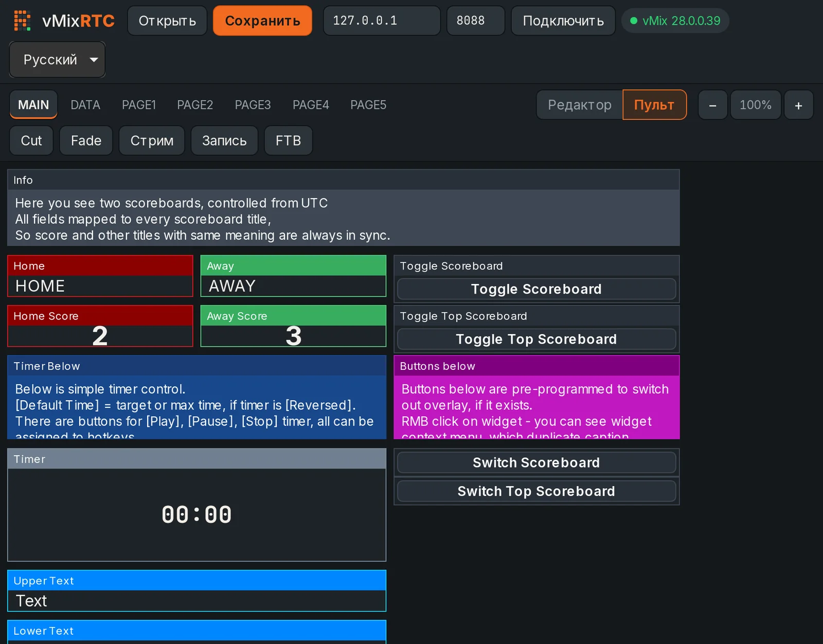Edit the Upper Text field
This screenshot has width=823, height=644.
pyautogui.click(x=196, y=601)
